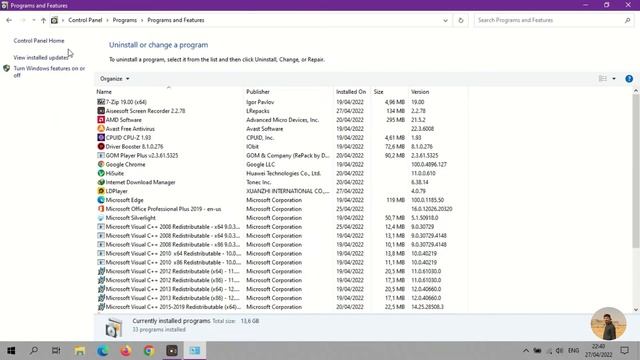Click publisher Igor Pavlov

[260, 102]
